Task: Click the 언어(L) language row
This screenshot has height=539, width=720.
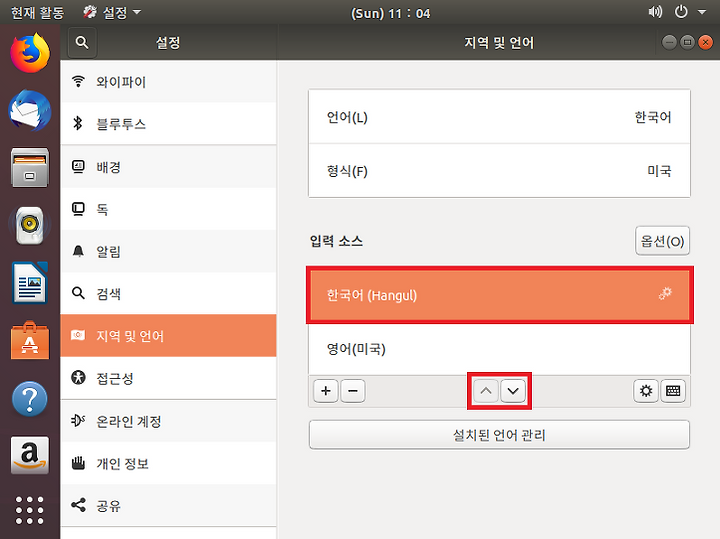Action: [499, 117]
